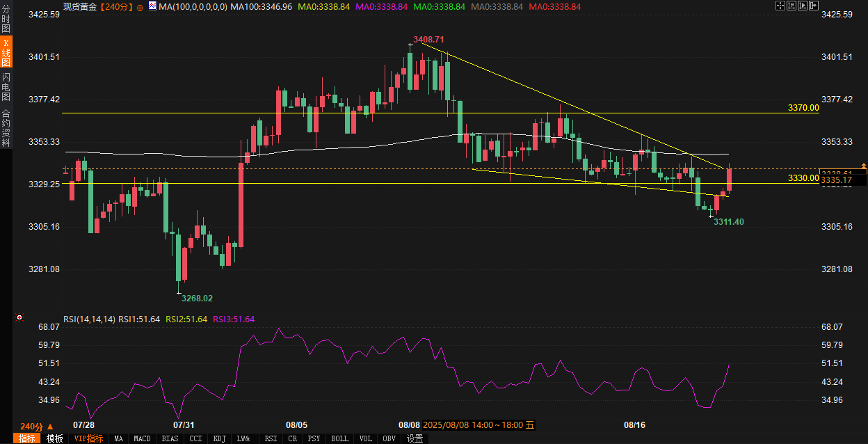The height and width of the screenshot is (444, 868).
Task: Apply the MACD indicator
Action: [143, 438]
